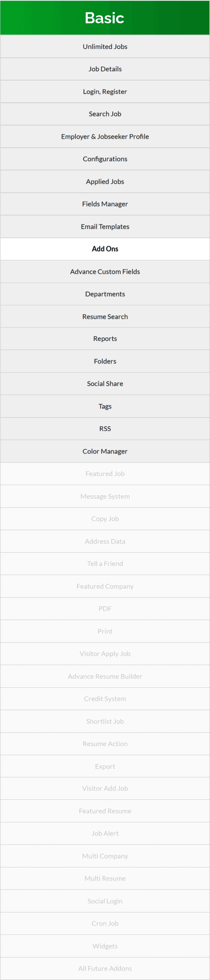This screenshot has height=980, width=210.
Task: Select Employer & Jobseeker Profile row
Action: pyautogui.click(x=105, y=136)
